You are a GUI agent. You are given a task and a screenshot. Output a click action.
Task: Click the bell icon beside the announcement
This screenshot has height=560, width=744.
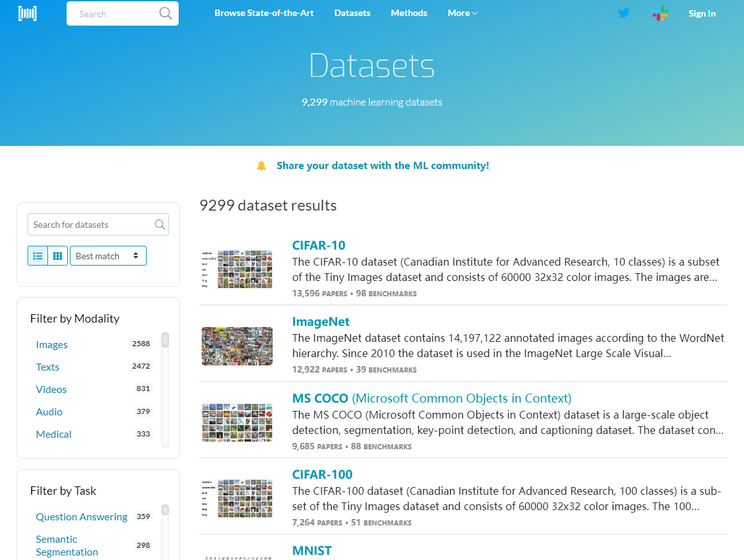coord(261,165)
